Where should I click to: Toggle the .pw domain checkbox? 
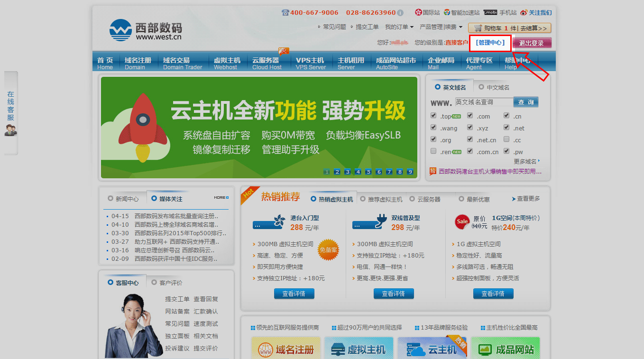506,151
